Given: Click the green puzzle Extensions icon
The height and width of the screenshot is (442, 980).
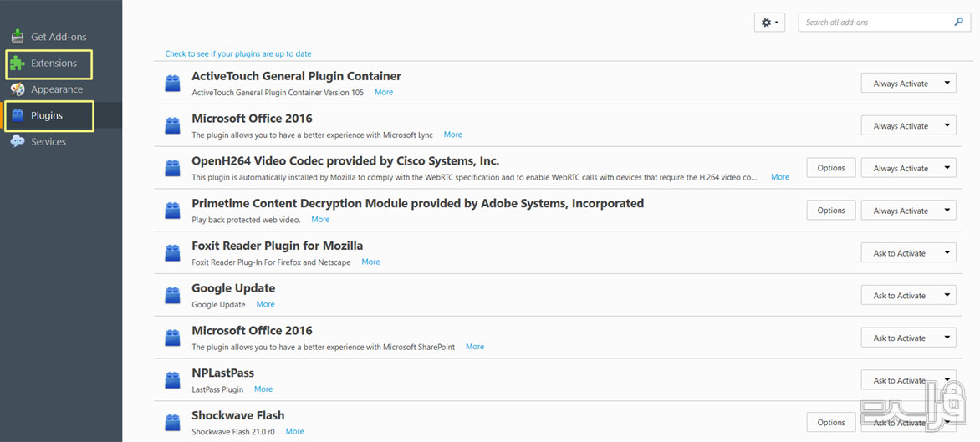Looking at the screenshot, I should point(18,64).
